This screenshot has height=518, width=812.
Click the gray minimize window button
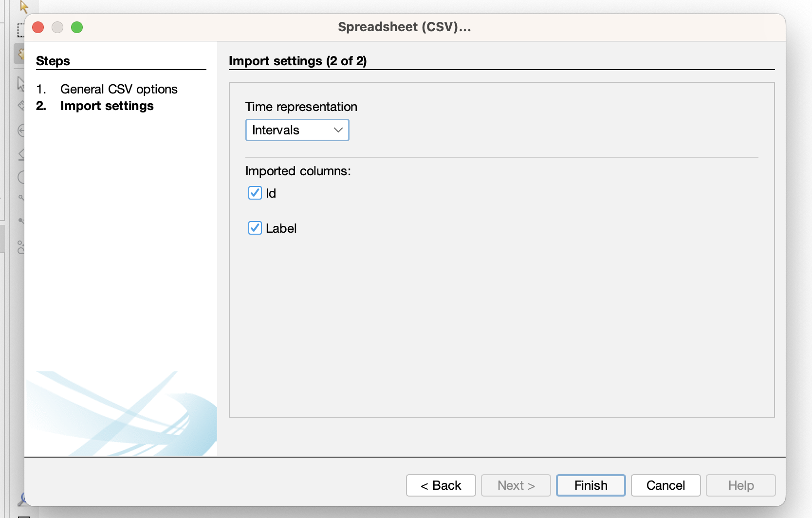click(x=57, y=27)
